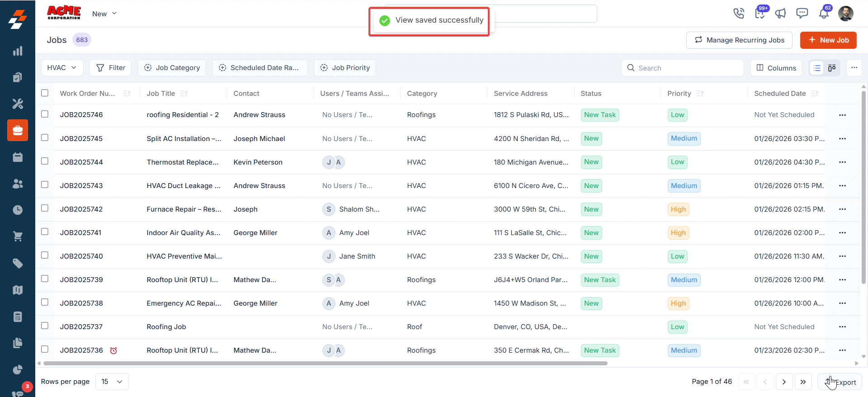Open more options menu in toolbar
The height and width of the screenshot is (397, 868).
(854, 68)
